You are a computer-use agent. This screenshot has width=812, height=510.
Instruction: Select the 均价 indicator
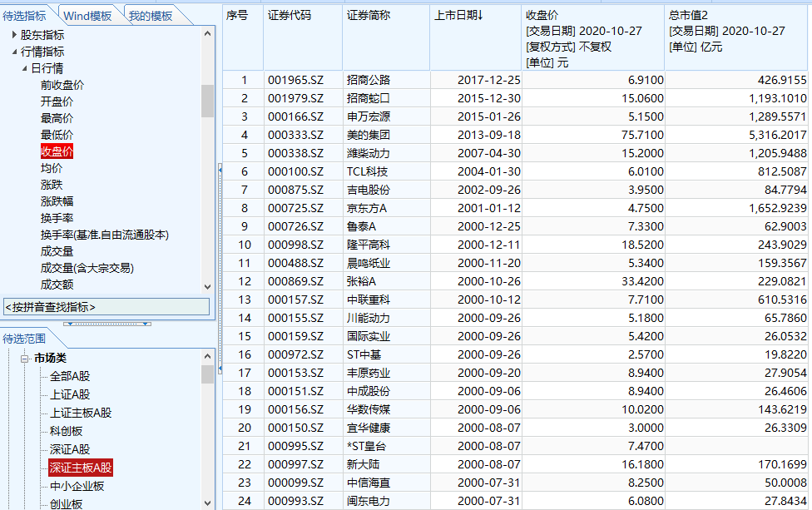(x=52, y=168)
